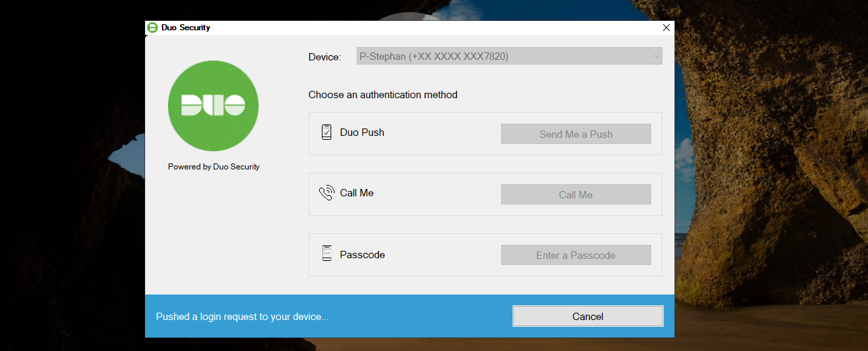This screenshot has width=868, height=351.
Task: Click the 'Call Me' method label
Action: tap(357, 193)
